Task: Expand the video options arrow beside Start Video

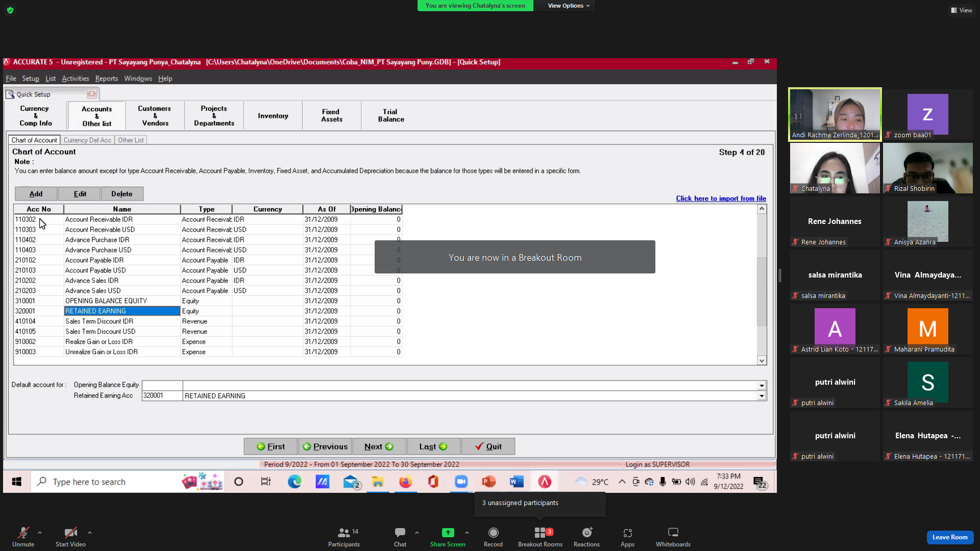Action: coord(90,533)
